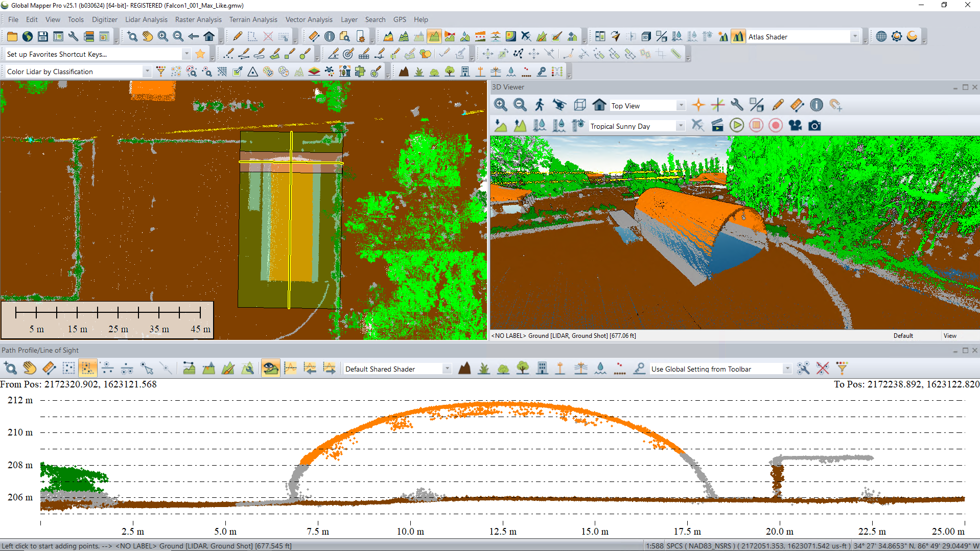This screenshot has height=551, width=980.
Task: Open the Top View dropdown in 3D Viewer
Action: [681, 106]
